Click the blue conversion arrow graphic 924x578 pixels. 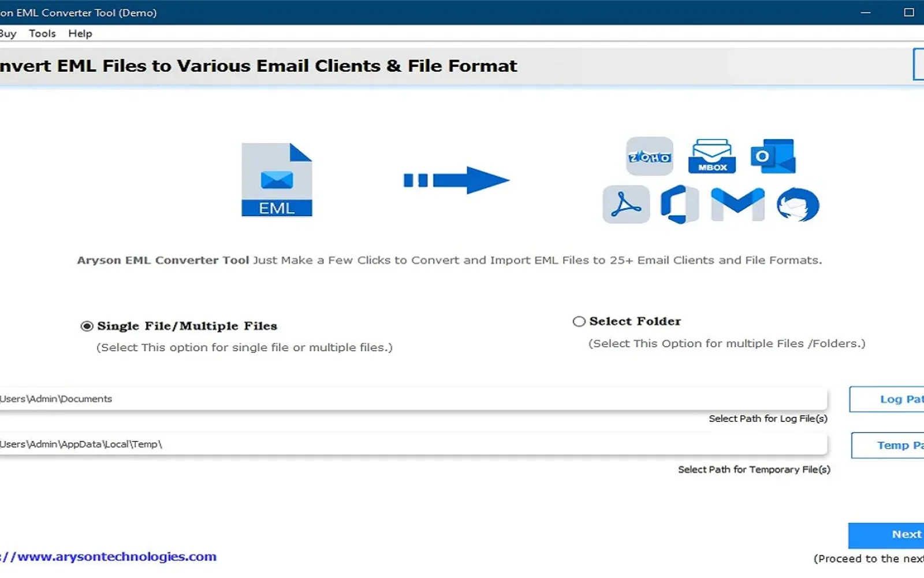456,180
